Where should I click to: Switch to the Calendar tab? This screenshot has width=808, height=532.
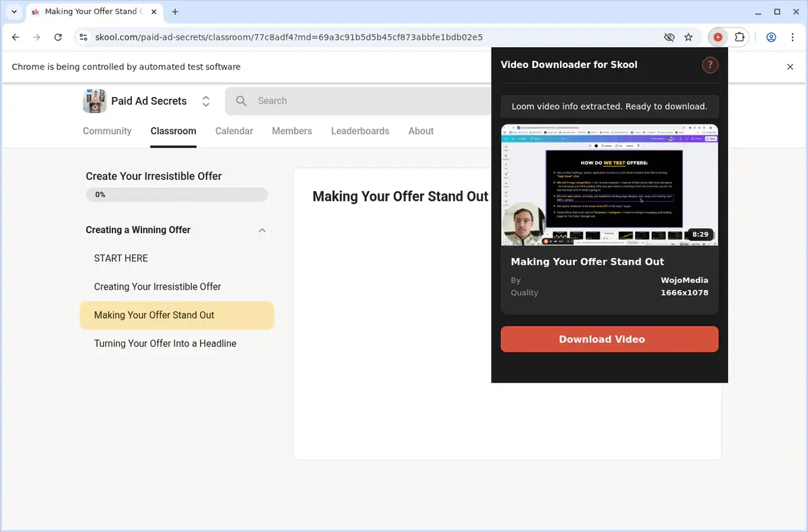[x=234, y=131]
